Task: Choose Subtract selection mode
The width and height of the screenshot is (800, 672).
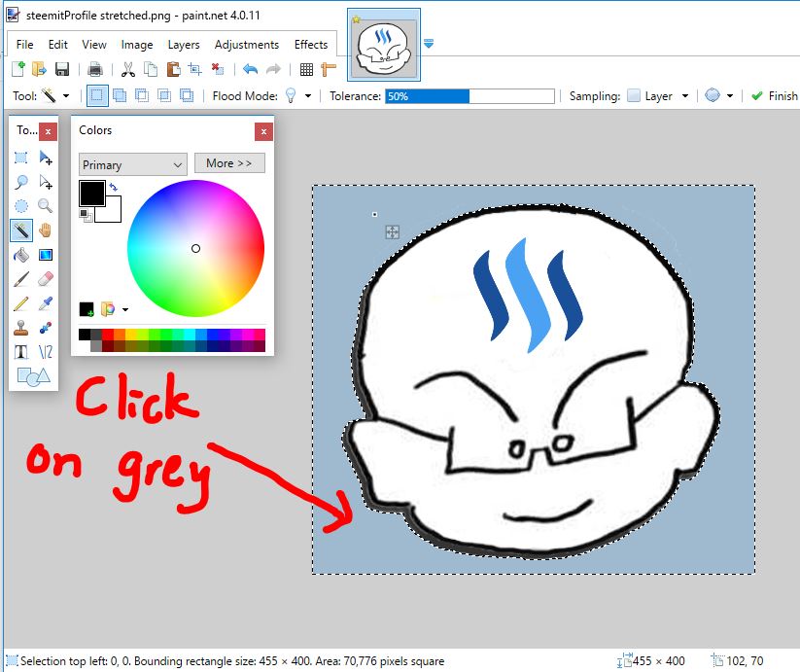Action: coord(142,96)
